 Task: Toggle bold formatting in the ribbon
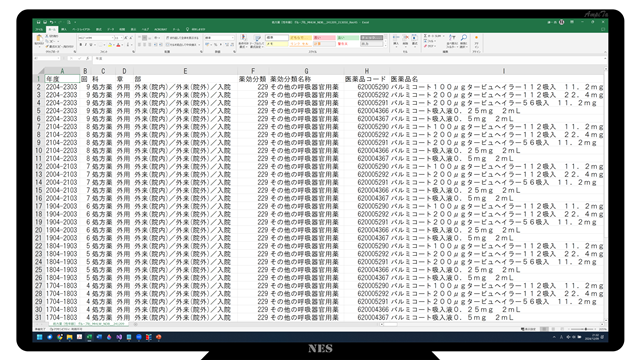coord(80,44)
